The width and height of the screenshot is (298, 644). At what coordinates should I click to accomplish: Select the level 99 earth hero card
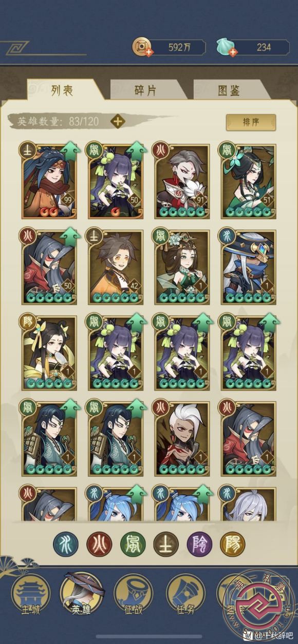pos(49,181)
